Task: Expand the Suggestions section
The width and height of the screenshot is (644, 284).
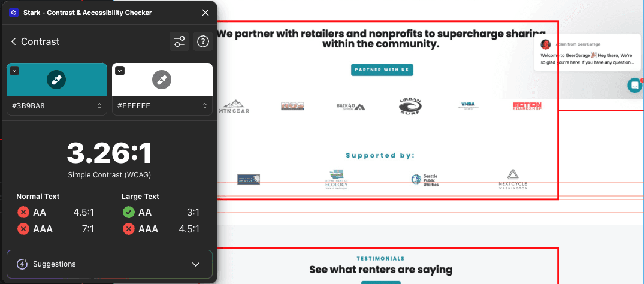Action: click(x=110, y=264)
